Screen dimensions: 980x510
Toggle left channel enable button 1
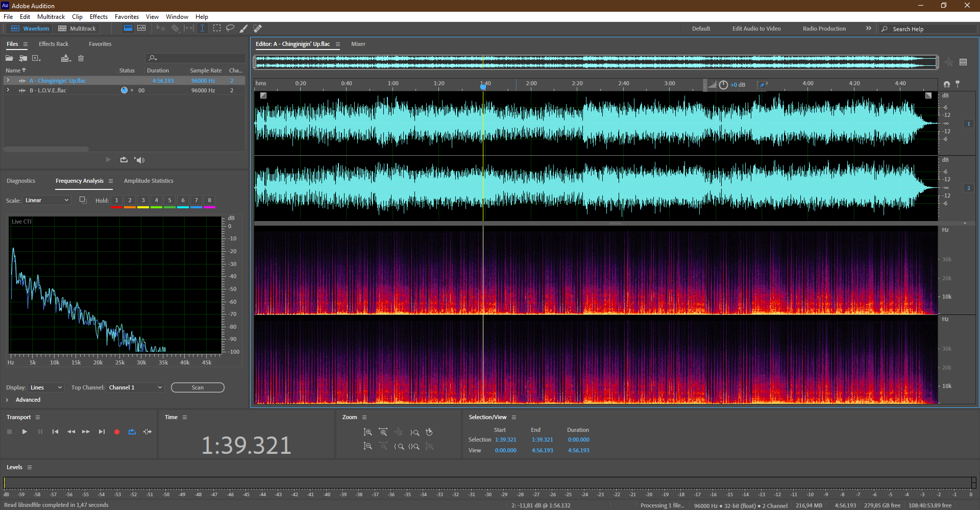tap(969, 124)
